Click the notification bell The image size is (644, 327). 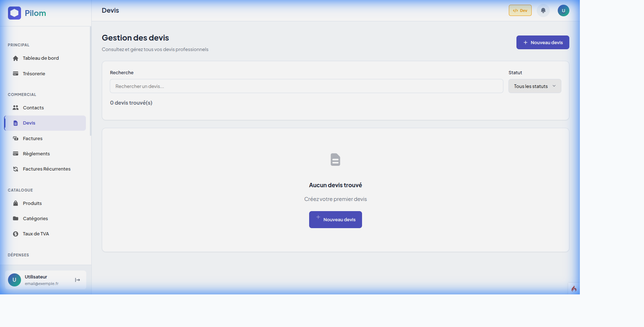click(x=543, y=10)
